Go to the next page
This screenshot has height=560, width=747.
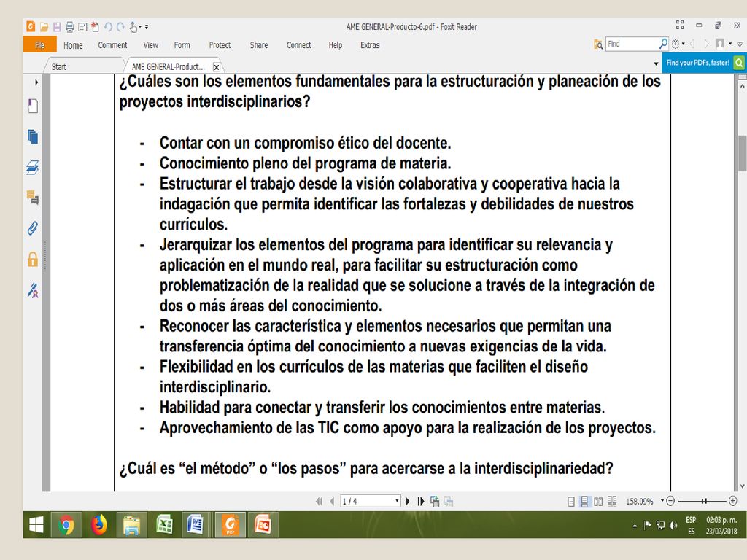407,501
